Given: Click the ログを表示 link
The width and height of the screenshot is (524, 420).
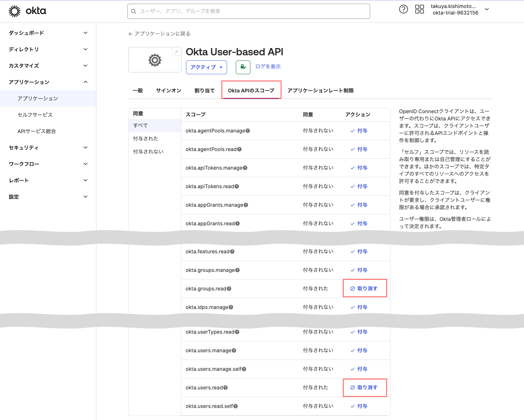Looking at the screenshot, I should [268, 67].
